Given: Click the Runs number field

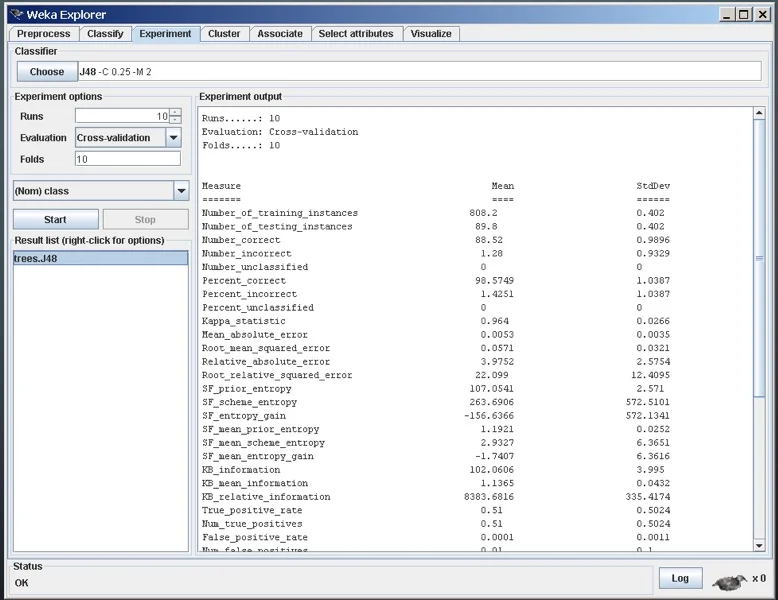Looking at the screenshot, I should pos(122,116).
